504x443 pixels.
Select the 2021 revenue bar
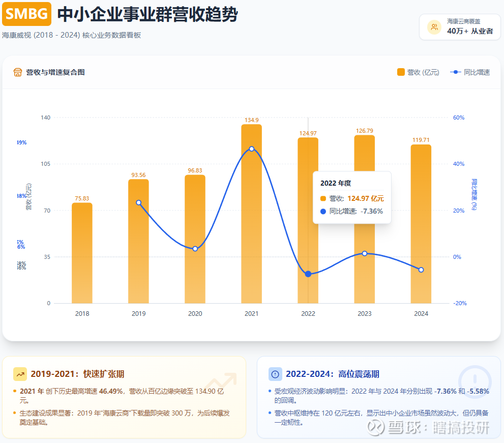tap(252, 214)
